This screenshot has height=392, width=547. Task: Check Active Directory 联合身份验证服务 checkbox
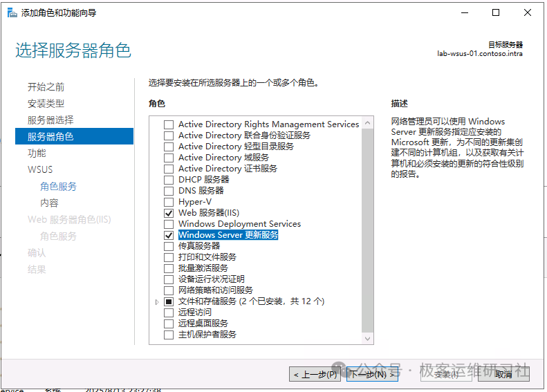coord(169,136)
